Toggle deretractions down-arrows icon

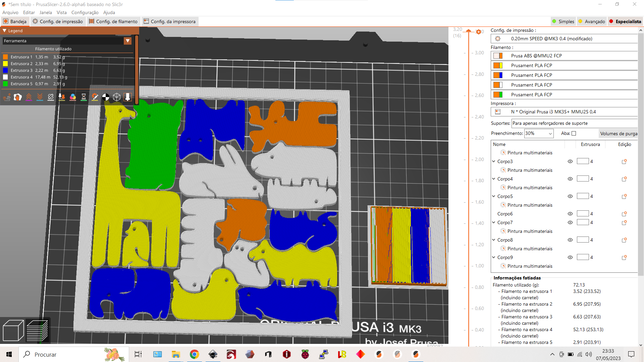(x=40, y=97)
